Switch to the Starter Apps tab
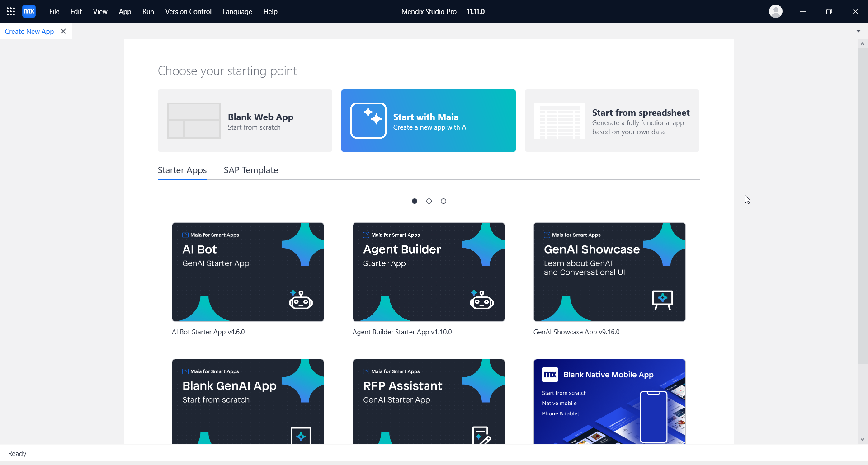The height and width of the screenshot is (465, 868). coord(182,170)
